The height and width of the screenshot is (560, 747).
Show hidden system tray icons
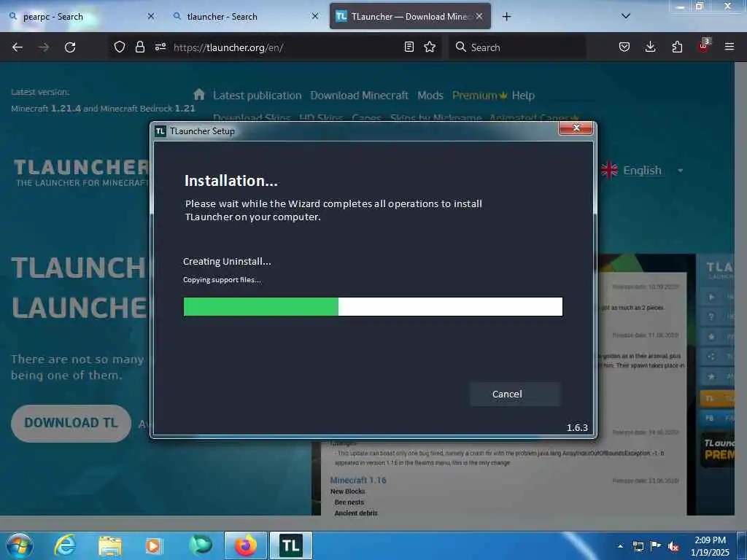(620, 546)
